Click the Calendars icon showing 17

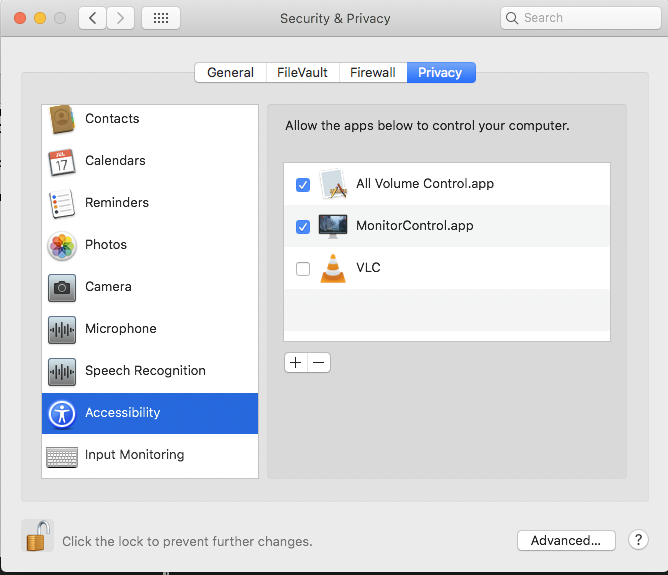coord(62,162)
